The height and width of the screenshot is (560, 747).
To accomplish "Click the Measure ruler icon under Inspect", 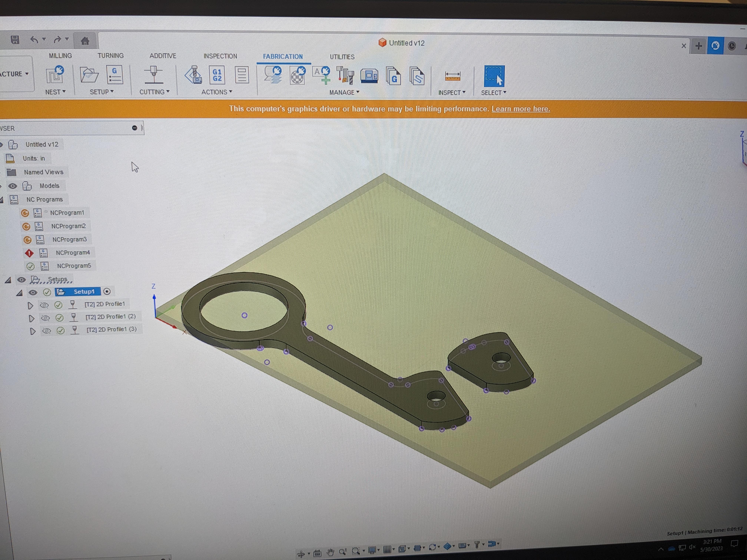I will [x=452, y=76].
